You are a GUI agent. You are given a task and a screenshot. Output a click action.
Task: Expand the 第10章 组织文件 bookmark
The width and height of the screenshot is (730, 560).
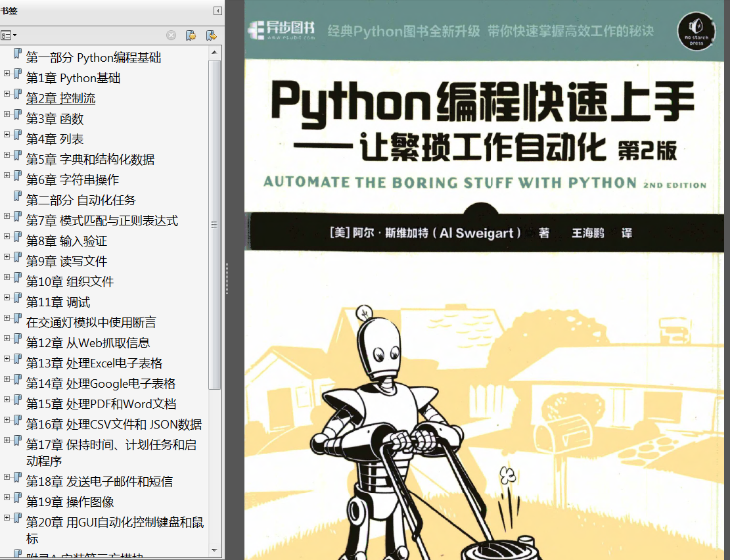(7, 277)
